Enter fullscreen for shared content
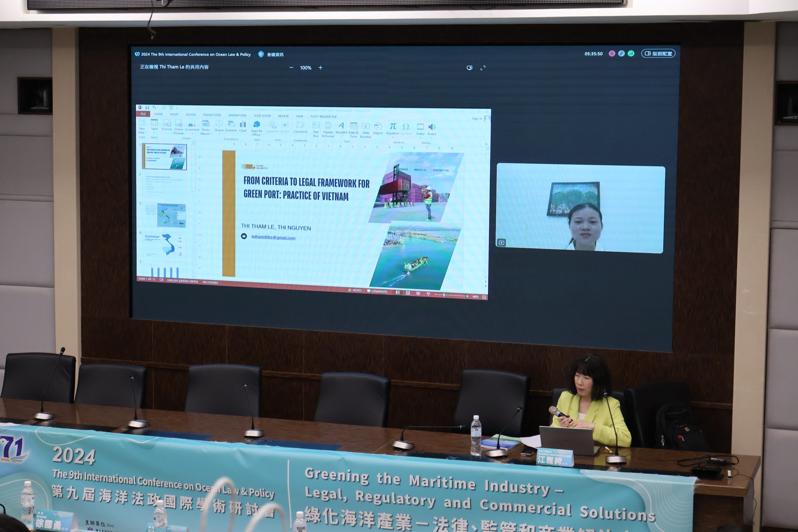 (483, 68)
